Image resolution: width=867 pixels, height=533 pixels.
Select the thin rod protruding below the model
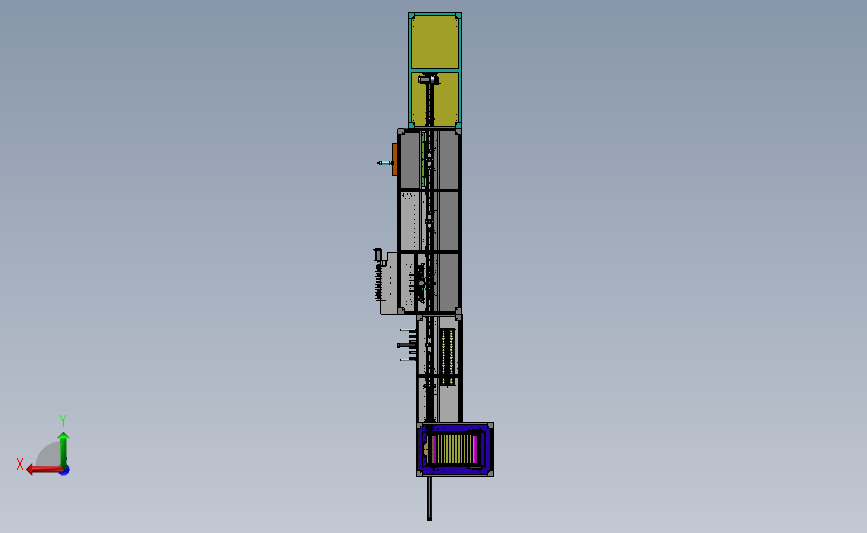(x=429, y=498)
